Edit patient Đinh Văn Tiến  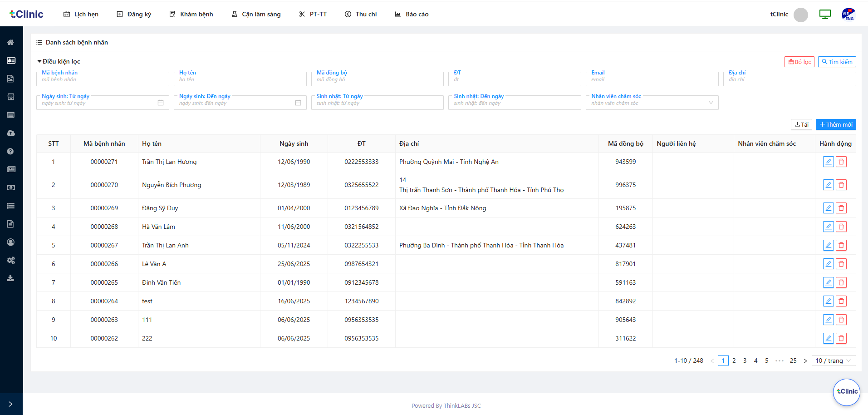(x=828, y=282)
